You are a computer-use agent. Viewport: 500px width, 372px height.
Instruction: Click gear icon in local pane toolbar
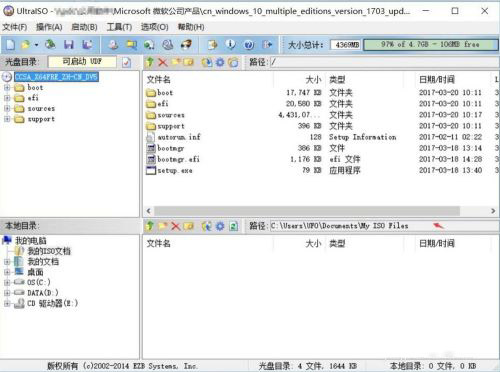point(220,226)
